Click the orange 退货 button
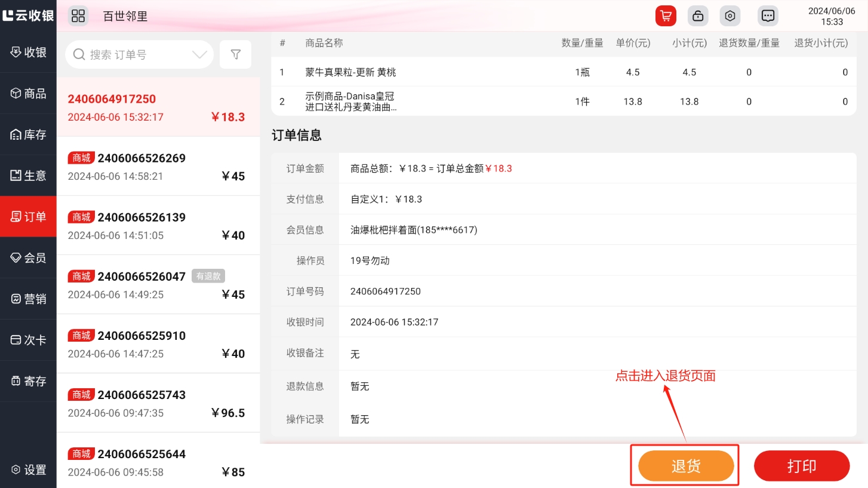The width and height of the screenshot is (868, 488). pos(685,466)
